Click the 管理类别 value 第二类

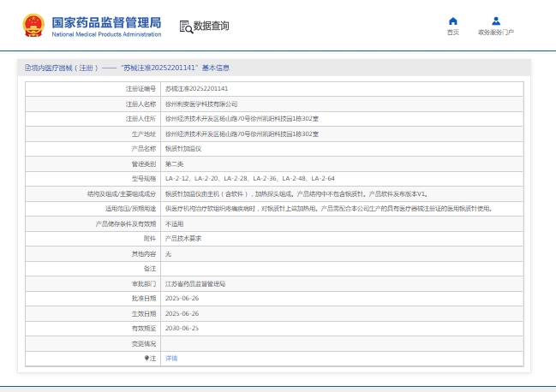click(x=174, y=163)
